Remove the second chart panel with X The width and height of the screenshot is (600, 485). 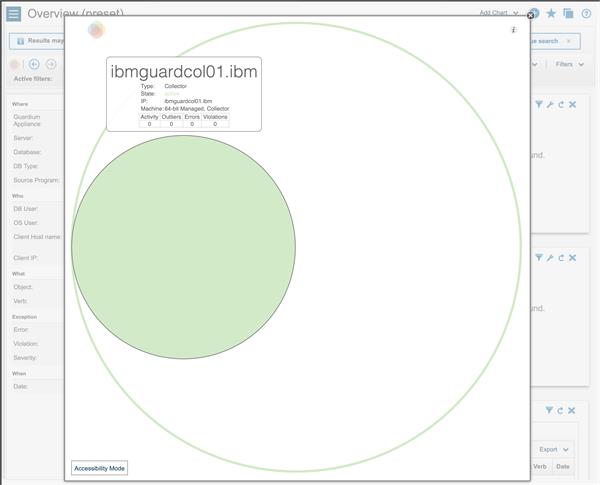[x=572, y=258]
